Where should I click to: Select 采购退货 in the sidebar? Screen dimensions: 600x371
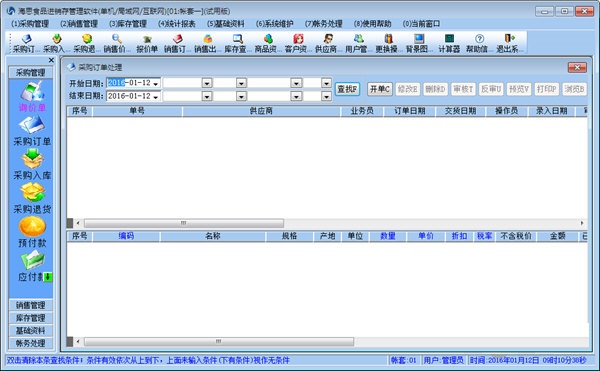pos(32,198)
